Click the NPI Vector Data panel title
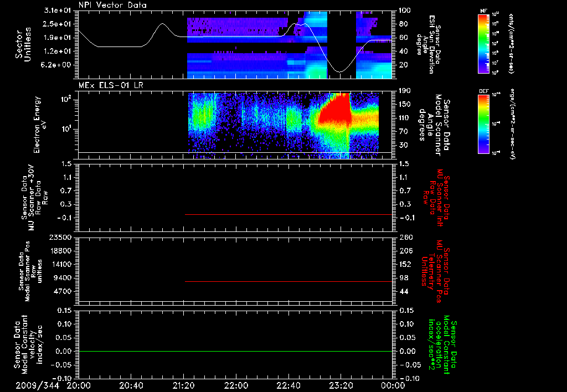This screenshot has width=567, height=392. pyautogui.click(x=112, y=5)
